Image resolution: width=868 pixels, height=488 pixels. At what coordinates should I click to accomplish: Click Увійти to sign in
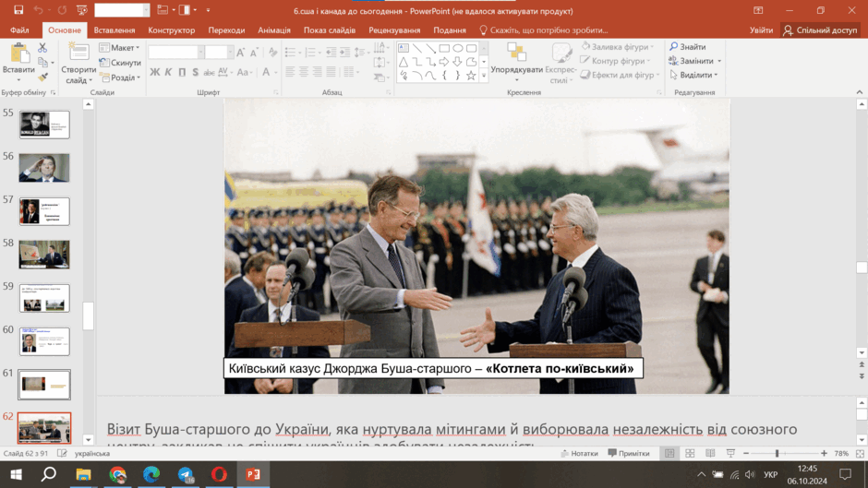pos(761,30)
